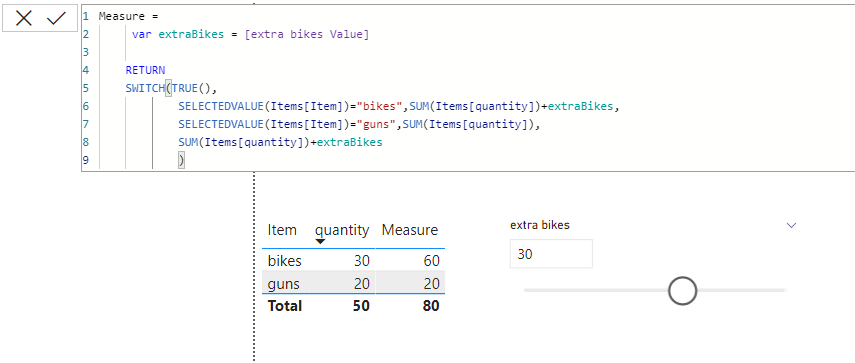855x363 pixels.
Task: Click the extra bikes value input box
Action: (x=551, y=254)
